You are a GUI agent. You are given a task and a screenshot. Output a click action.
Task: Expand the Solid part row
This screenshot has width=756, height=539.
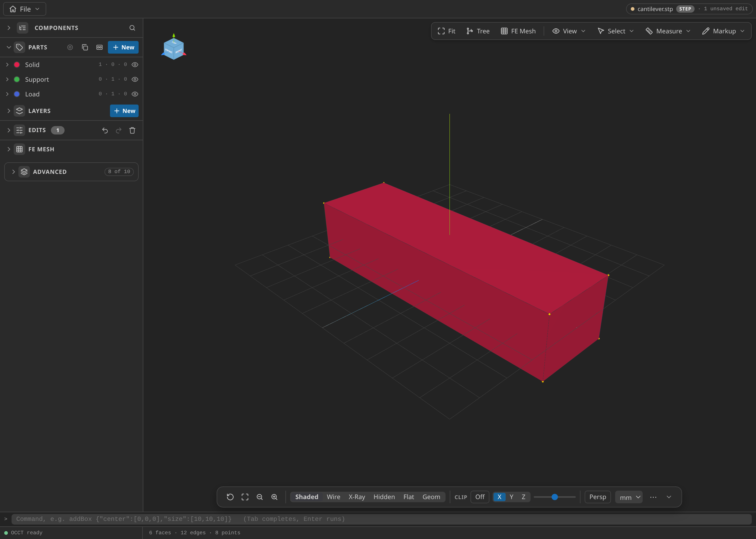tap(7, 65)
